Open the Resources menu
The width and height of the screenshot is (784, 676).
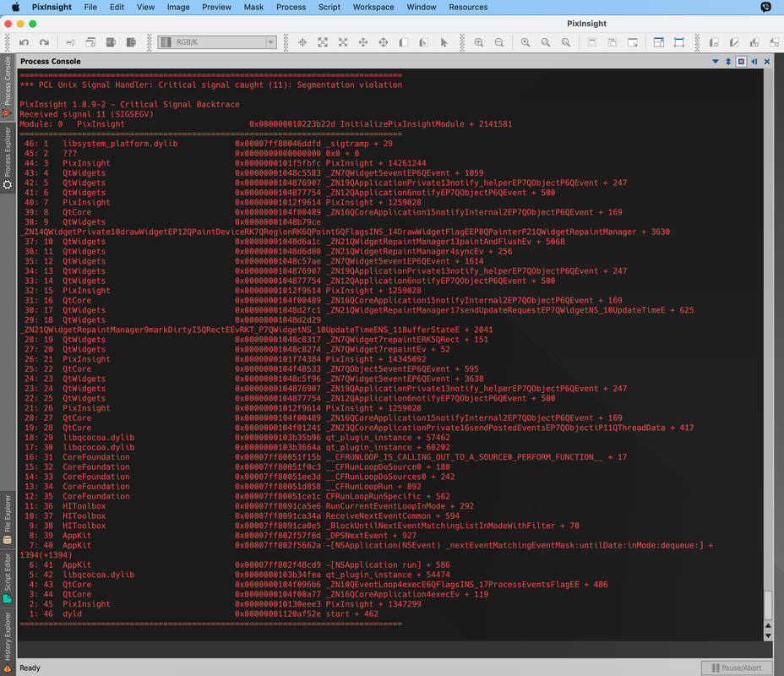pos(468,7)
